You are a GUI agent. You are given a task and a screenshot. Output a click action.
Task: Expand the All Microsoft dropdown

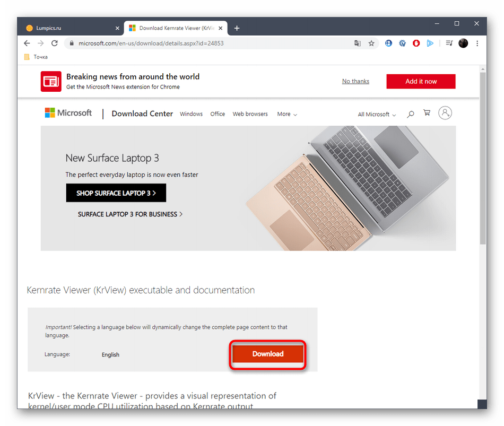click(x=377, y=114)
